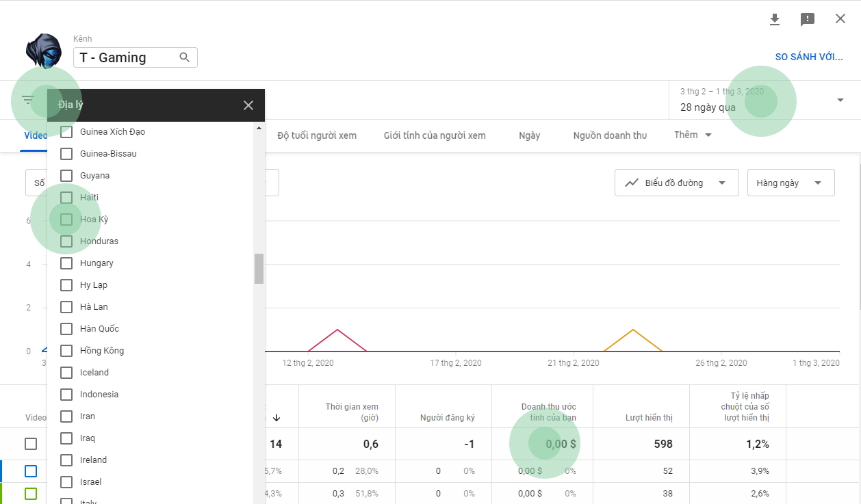The width and height of the screenshot is (861, 504).
Task: Expand the Thêm tab dropdown
Action: point(693,135)
